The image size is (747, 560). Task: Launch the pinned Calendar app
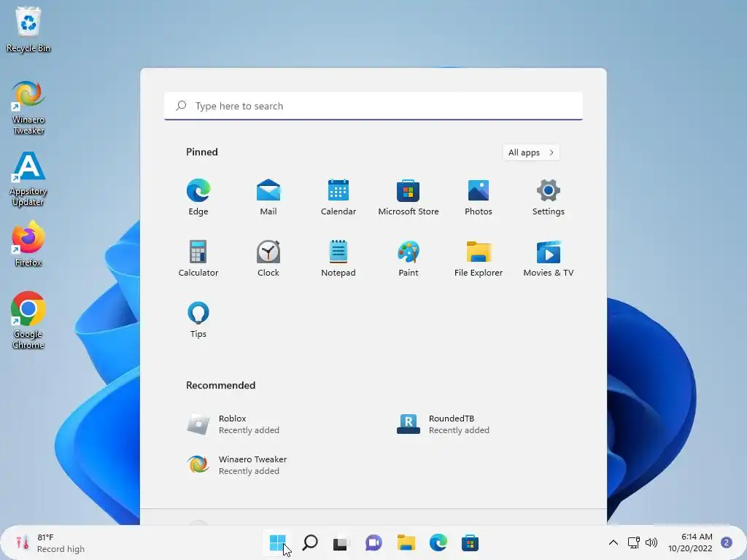pyautogui.click(x=338, y=197)
